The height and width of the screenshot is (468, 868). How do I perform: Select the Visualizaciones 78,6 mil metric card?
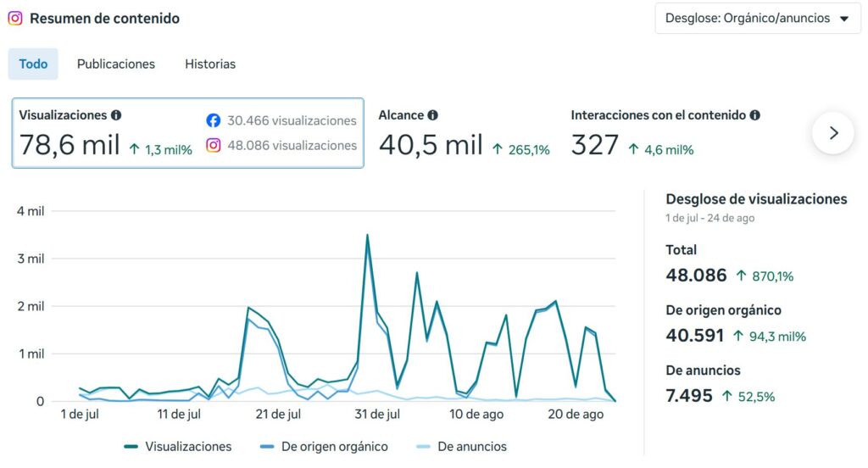187,133
